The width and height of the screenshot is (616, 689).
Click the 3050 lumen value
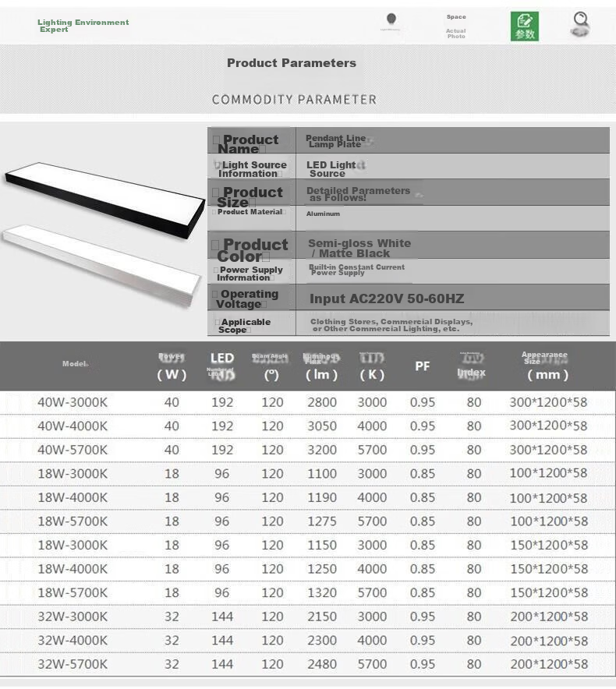322,426
